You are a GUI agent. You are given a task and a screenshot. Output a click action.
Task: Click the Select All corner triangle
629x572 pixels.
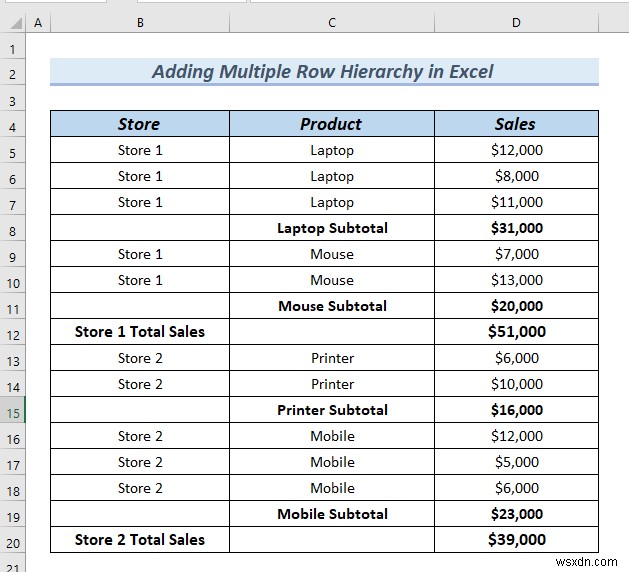click(x=16, y=24)
